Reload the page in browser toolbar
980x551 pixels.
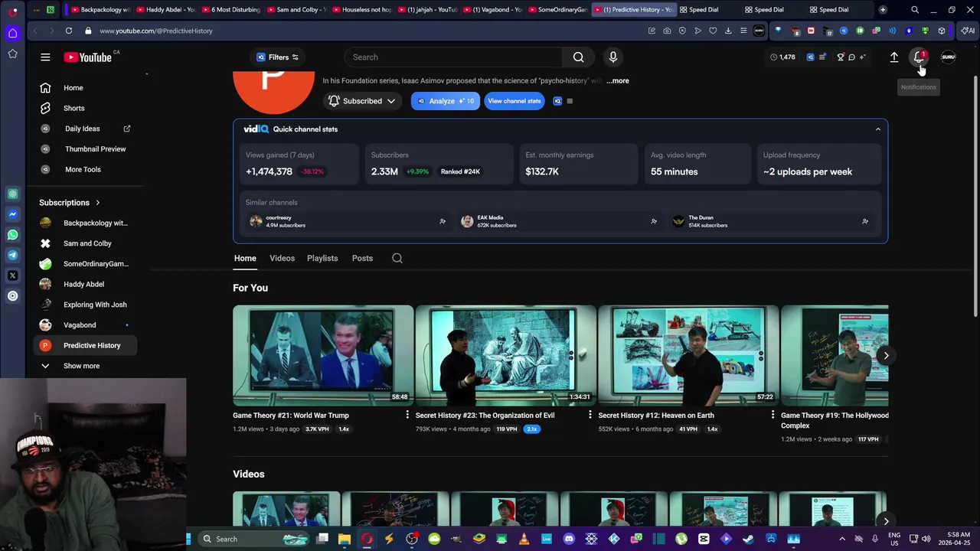tap(69, 31)
